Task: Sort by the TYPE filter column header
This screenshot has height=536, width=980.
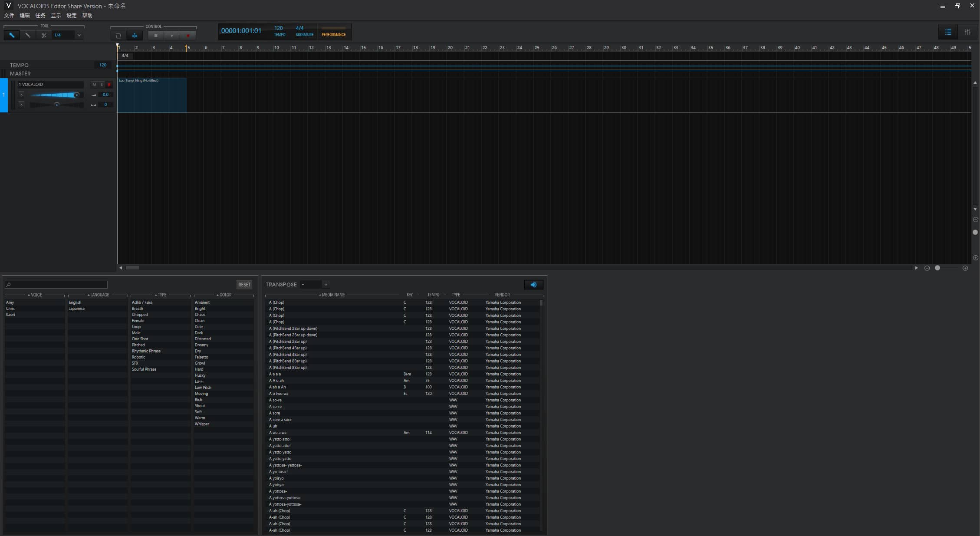Action: click(x=161, y=295)
